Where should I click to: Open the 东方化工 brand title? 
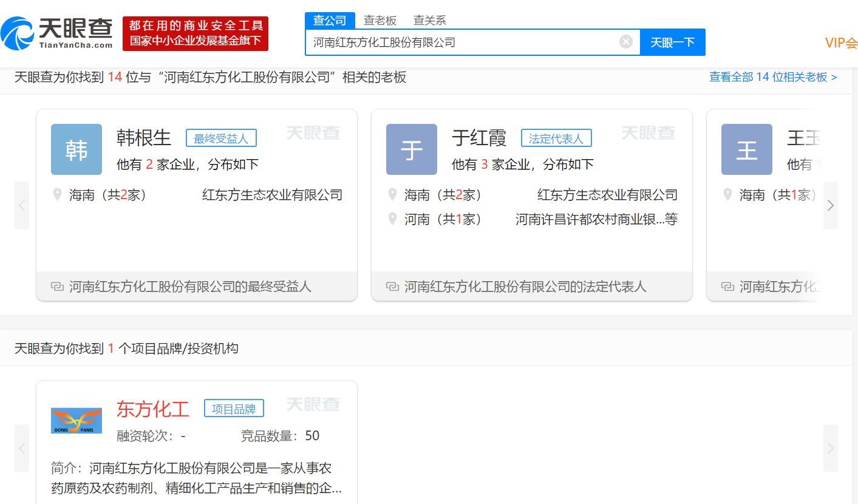click(x=153, y=409)
